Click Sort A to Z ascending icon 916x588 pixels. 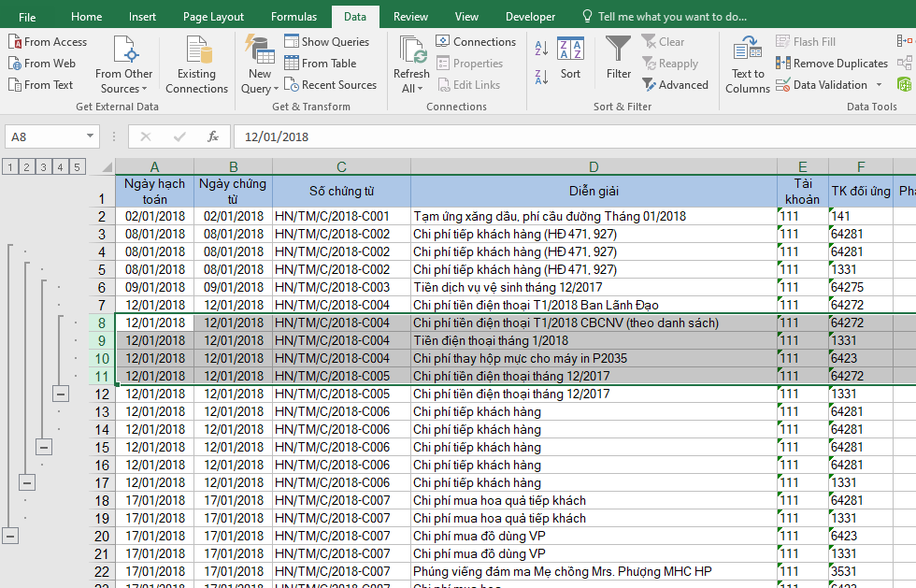pos(541,50)
